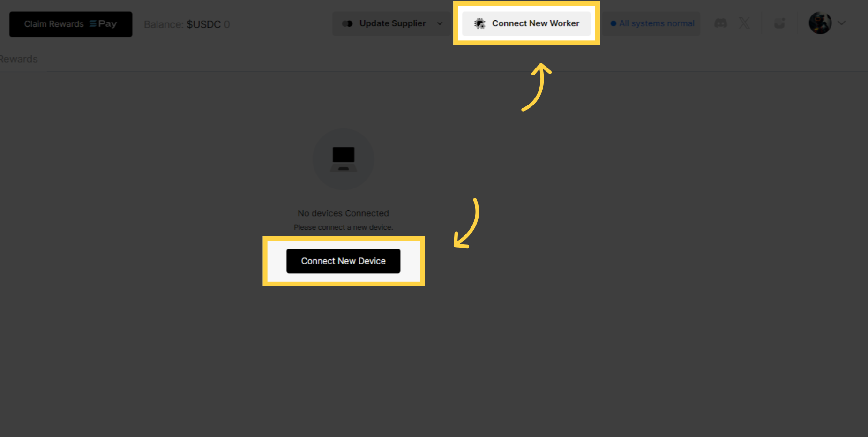Screen dimensions: 868x437
Task: Click 'Please connect a new device.' text
Action: tap(344, 227)
